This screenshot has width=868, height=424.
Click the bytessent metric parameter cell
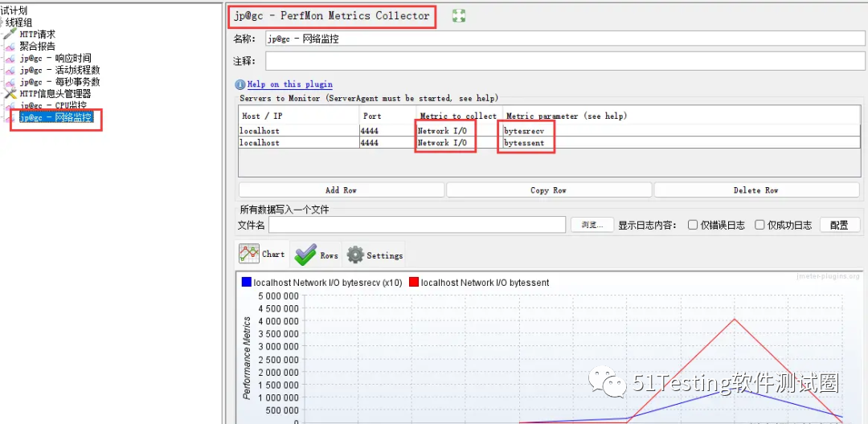pyautogui.click(x=682, y=143)
